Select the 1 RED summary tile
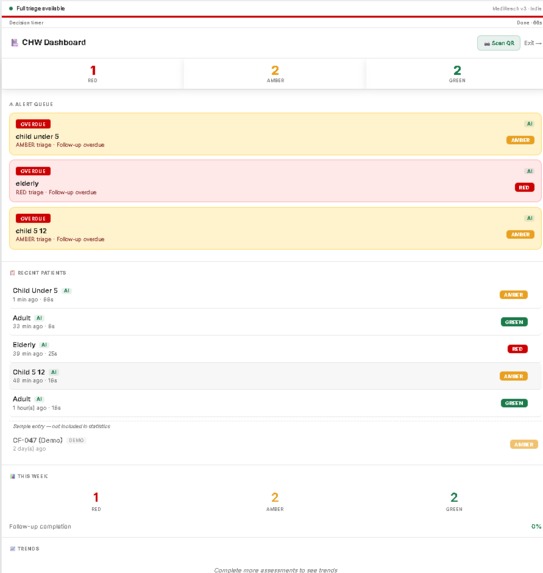Screen dimensions: 543x573 pyautogui.click(x=92, y=74)
